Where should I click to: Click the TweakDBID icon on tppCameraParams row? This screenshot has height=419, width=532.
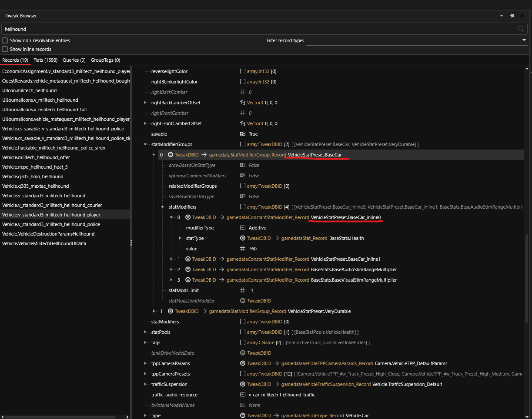click(243, 363)
